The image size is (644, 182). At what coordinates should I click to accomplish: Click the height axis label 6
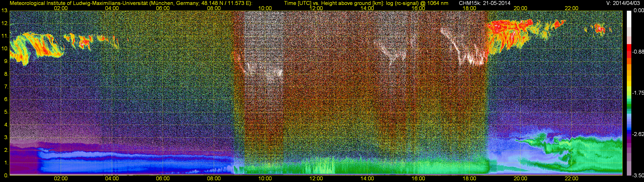(x=6, y=100)
